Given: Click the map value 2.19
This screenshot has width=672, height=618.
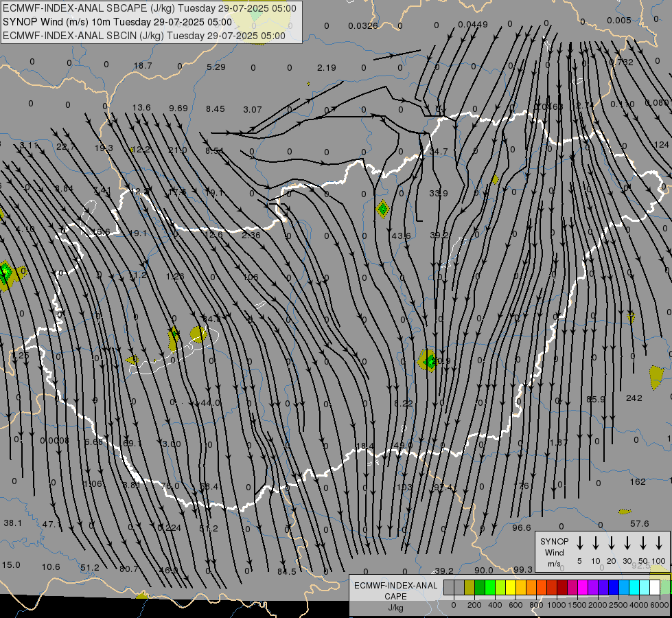Looking at the screenshot, I should coord(327,68).
